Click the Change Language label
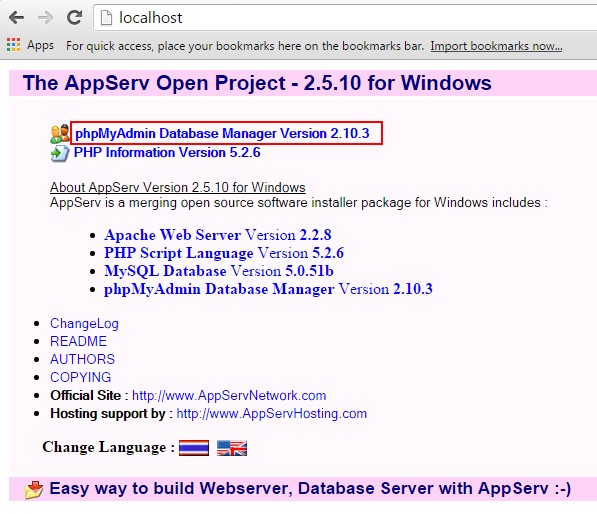This screenshot has height=514, width=597. pos(109,447)
